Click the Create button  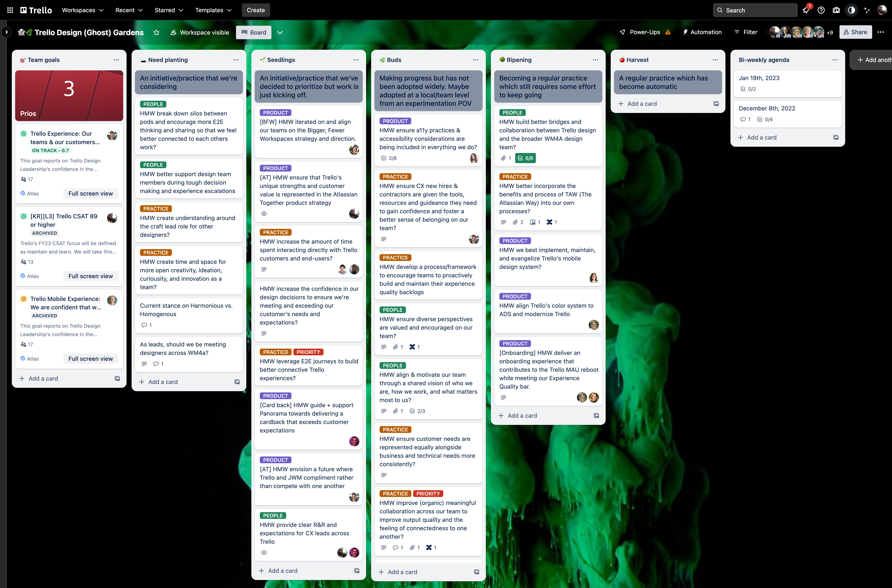pyautogui.click(x=256, y=10)
